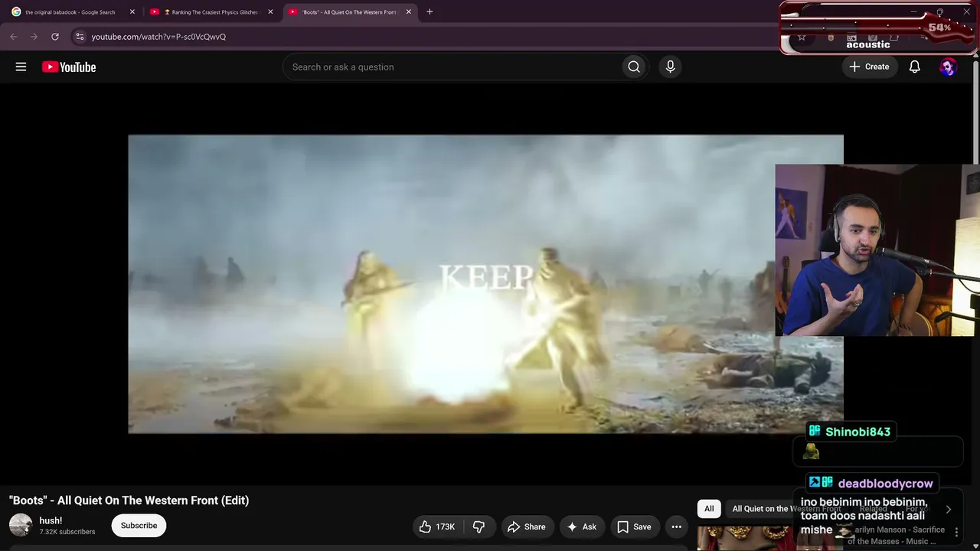Click the Boots video title text
This screenshot has height=551, width=980.
pyautogui.click(x=129, y=500)
